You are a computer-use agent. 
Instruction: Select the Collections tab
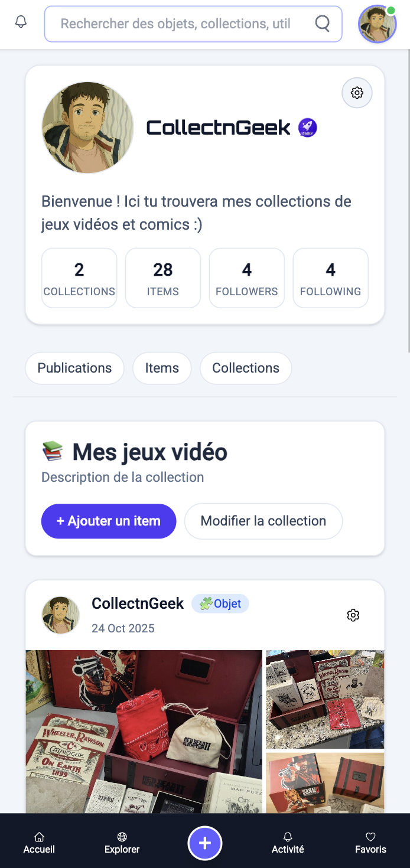coord(246,368)
